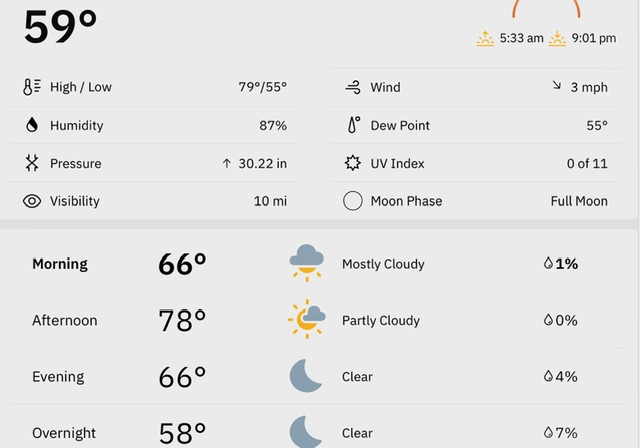Image resolution: width=640 pixels, height=448 pixels.
Task: Click the current temperature 59° reading
Action: pos(60,26)
